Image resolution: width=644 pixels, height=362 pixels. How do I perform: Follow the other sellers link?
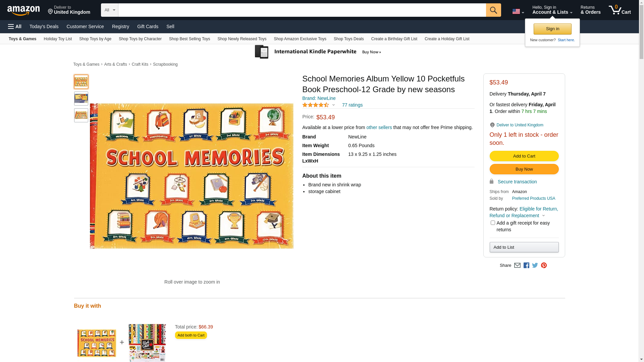click(x=379, y=127)
